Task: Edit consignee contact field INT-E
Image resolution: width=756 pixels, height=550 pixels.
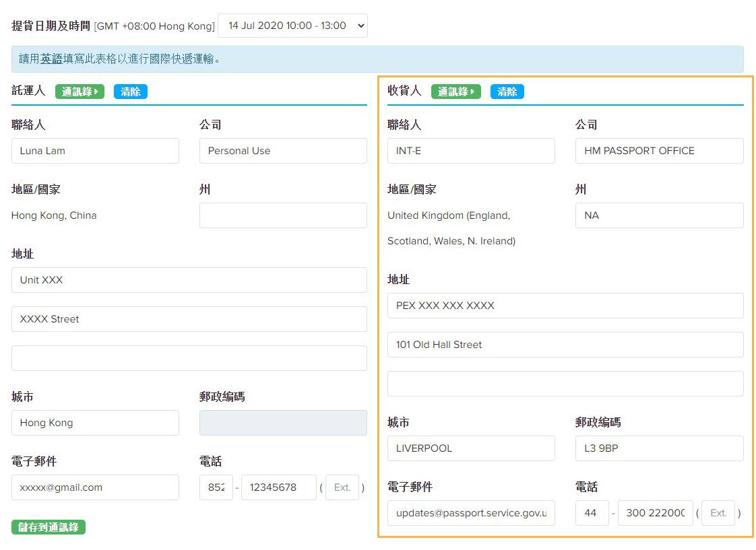Action: [471, 151]
